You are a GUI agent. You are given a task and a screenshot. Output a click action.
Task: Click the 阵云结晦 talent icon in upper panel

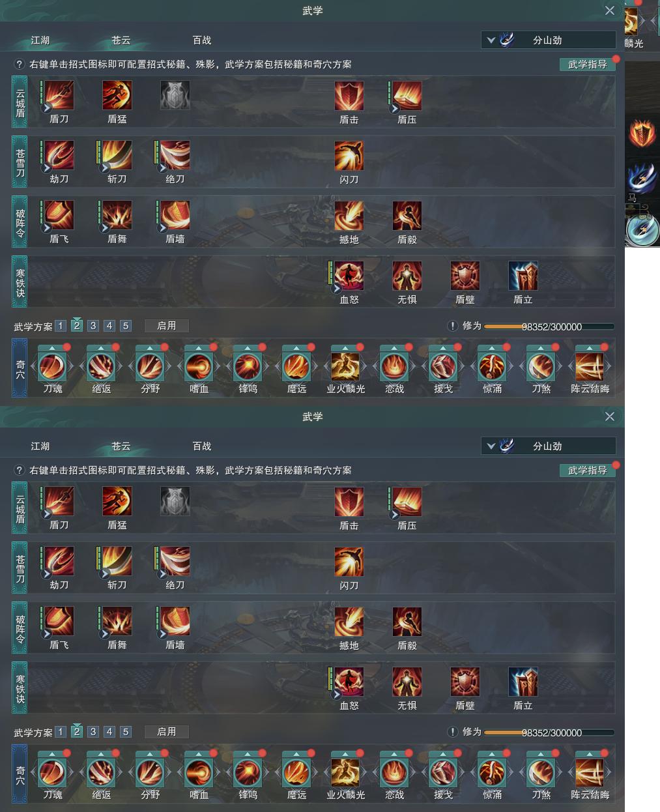590,367
